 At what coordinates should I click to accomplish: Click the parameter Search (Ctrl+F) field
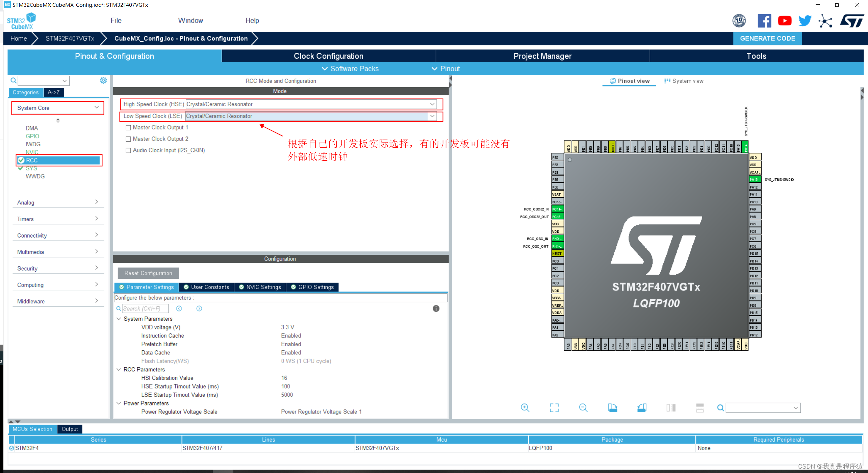coord(145,308)
